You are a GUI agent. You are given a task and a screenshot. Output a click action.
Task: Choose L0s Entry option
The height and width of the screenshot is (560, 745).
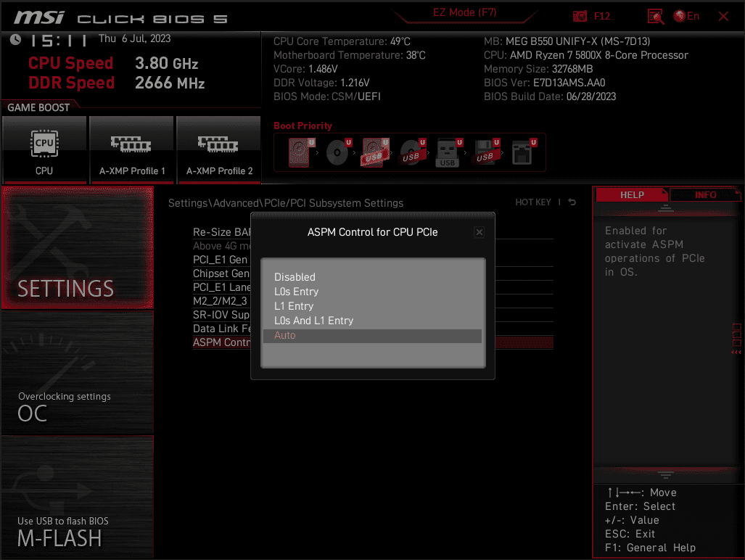(x=372, y=292)
